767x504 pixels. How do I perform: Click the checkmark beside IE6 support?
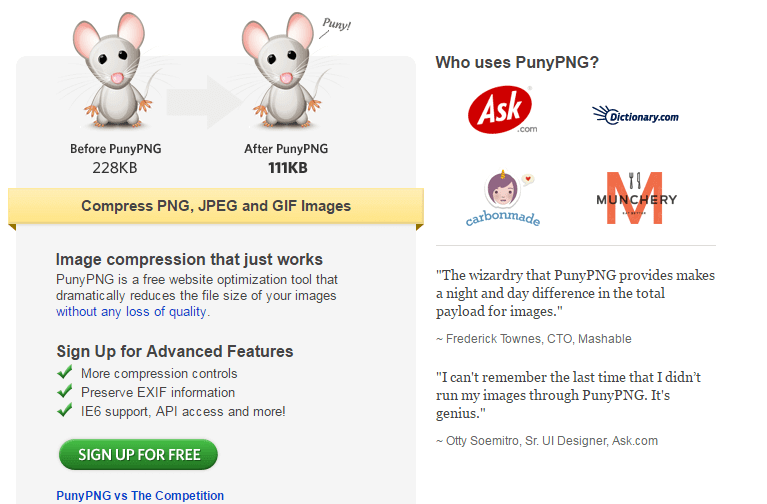[65, 411]
